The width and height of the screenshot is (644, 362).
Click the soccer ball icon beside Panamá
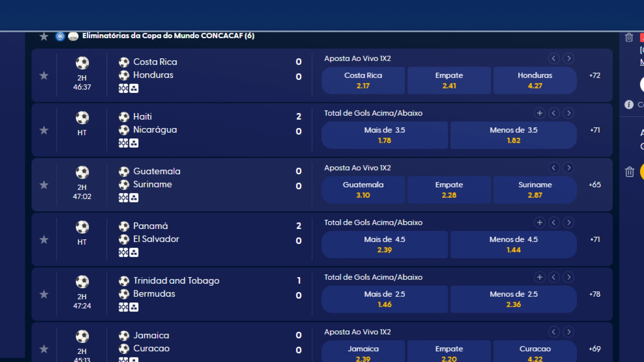click(124, 226)
